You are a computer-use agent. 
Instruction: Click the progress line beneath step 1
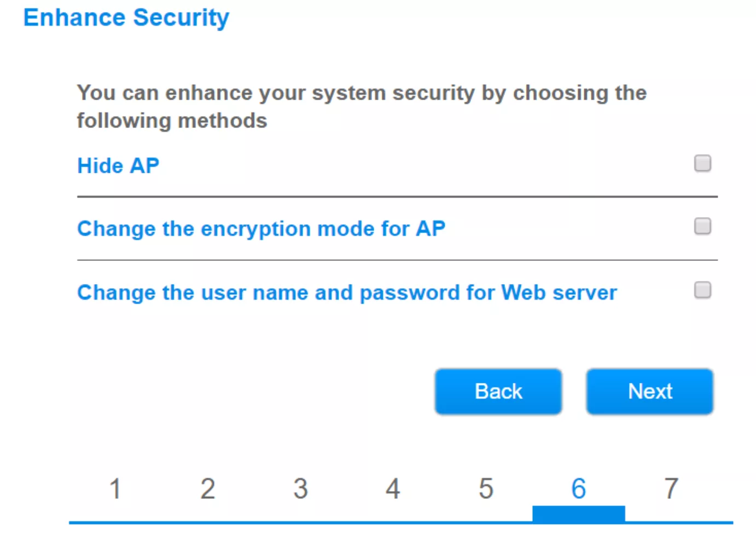tap(115, 523)
